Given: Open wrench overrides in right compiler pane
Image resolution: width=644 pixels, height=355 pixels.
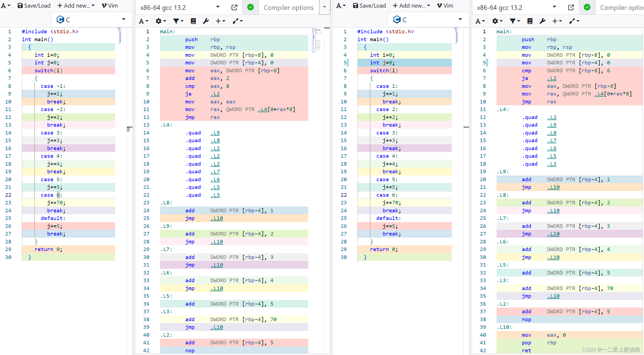Looking at the screenshot, I should point(542,21).
